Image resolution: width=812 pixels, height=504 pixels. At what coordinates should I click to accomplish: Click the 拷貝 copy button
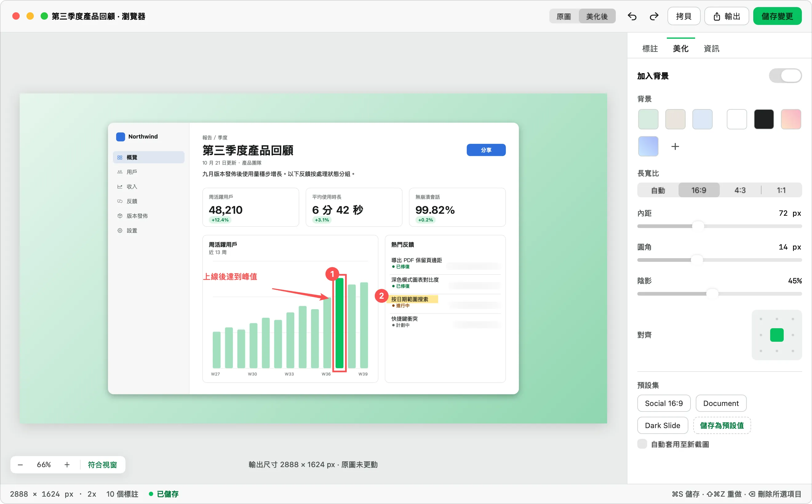[x=683, y=16]
